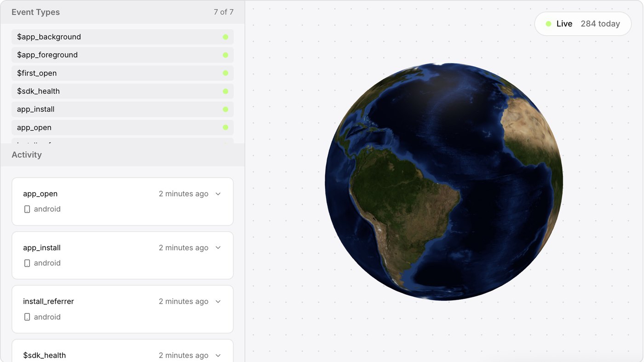Expand the $sdk_health activity card chevron
This screenshot has width=644, height=362.
(218, 355)
